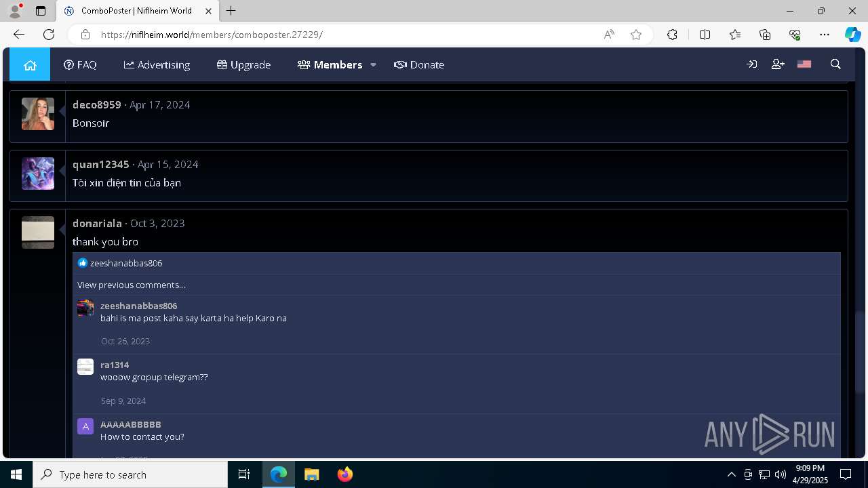Viewport: 868px width, 488px height.
Task: Click the register user icon
Action: [x=778, y=64]
